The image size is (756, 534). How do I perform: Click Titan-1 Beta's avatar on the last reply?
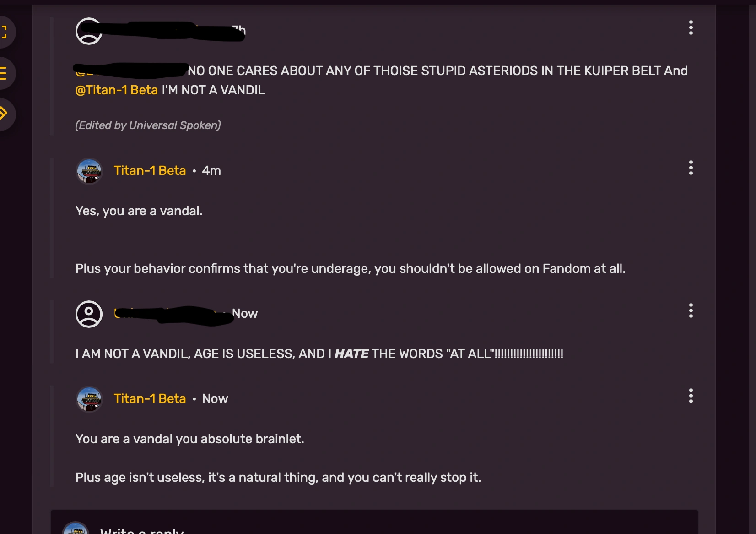pyautogui.click(x=90, y=399)
